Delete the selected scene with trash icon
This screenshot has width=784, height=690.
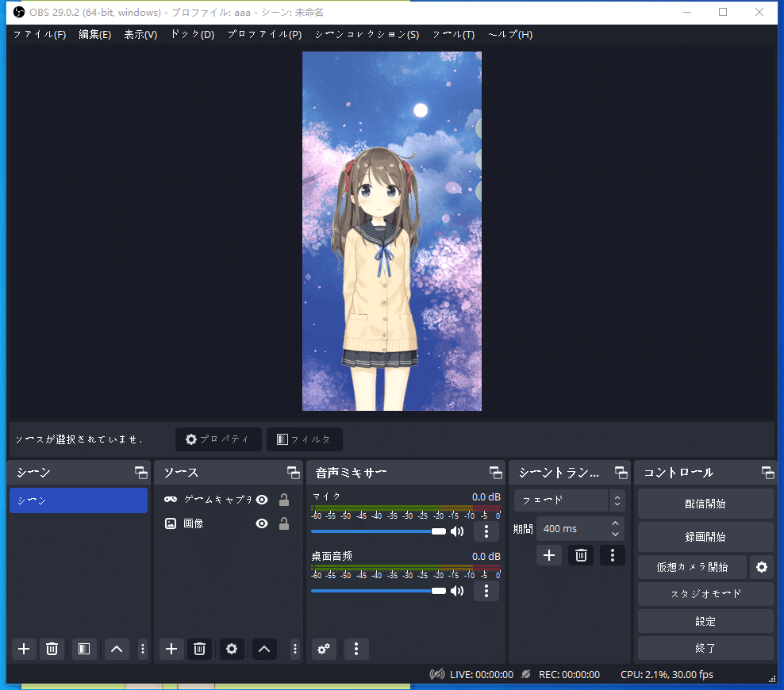click(x=52, y=649)
